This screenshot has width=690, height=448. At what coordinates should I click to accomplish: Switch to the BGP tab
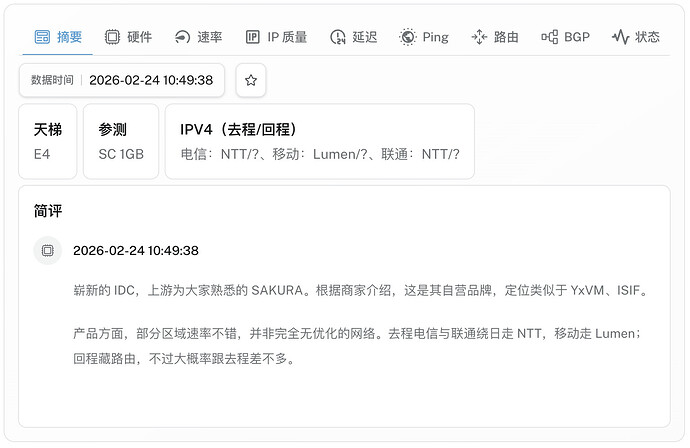click(565, 37)
